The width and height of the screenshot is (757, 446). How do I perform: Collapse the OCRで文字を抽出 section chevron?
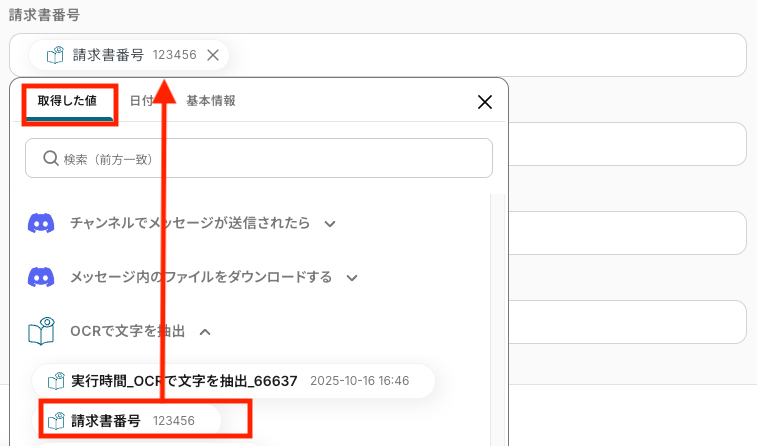[x=205, y=332]
